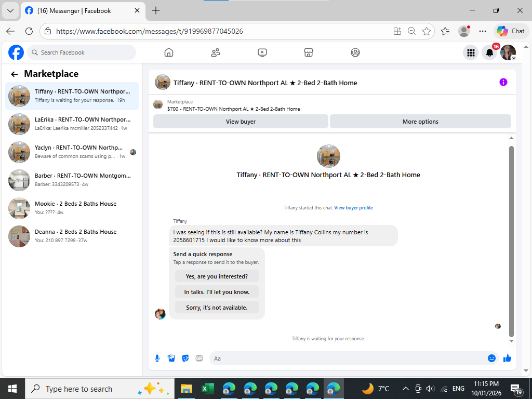Click the Search Facebook box
This screenshot has width=532, height=399.
point(82,52)
